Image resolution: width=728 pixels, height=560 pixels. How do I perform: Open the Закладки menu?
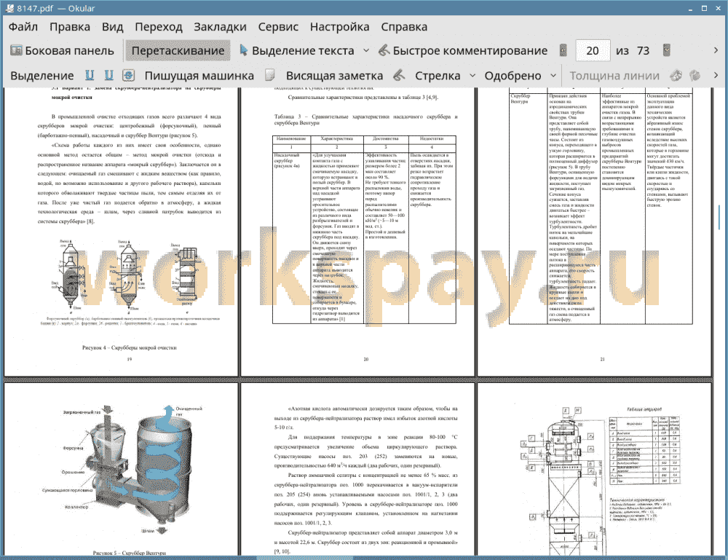tap(220, 27)
